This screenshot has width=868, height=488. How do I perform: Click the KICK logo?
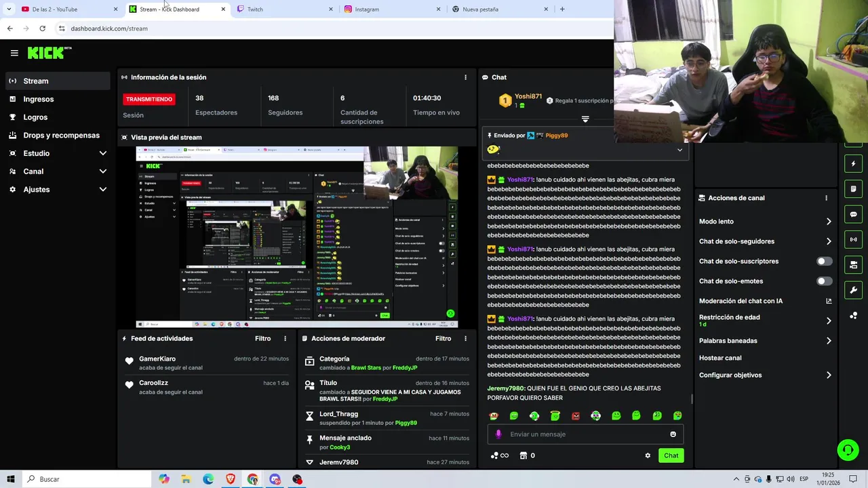(x=47, y=53)
